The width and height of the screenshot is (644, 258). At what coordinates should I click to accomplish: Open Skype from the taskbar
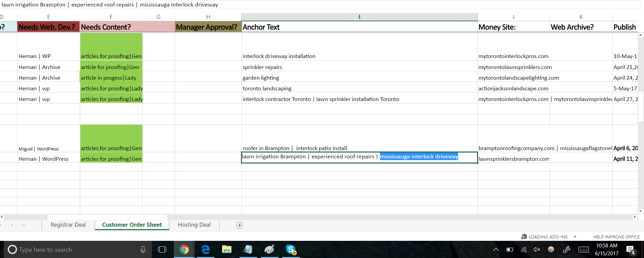291,250
